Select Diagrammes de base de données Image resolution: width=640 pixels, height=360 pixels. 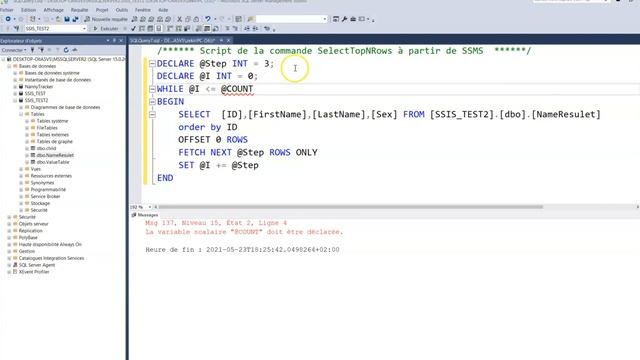click(65, 107)
